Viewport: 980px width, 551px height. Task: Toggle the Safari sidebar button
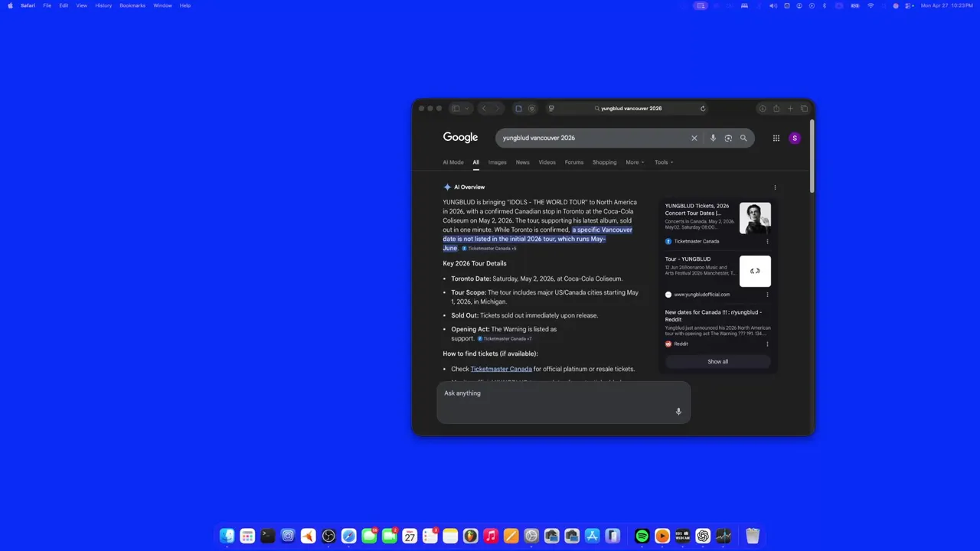click(x=456, y=109)
